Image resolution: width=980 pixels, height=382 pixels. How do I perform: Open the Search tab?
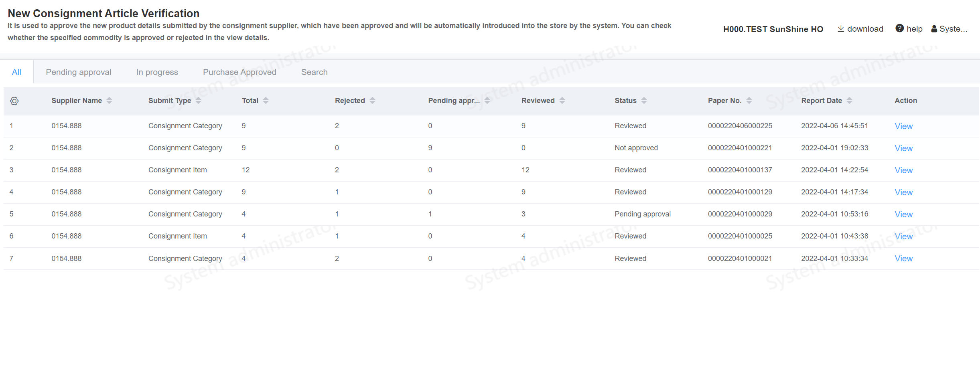click(314, 72)
